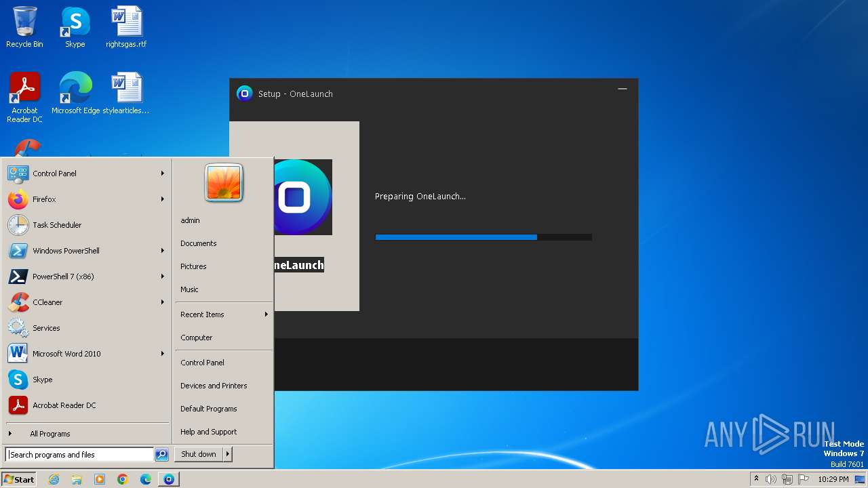
Task: Open File Explorer from taskbar
Action: coord(77,479)
